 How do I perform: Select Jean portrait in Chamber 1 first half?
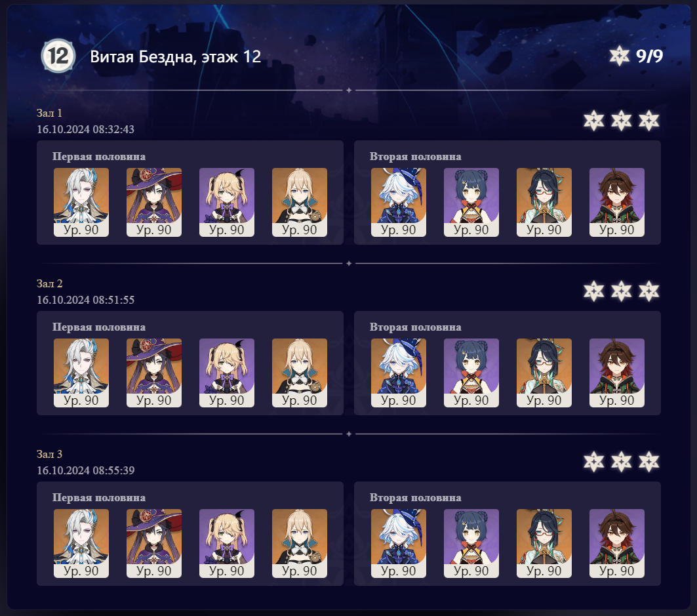pyautogui.click(x=300, y=202)
